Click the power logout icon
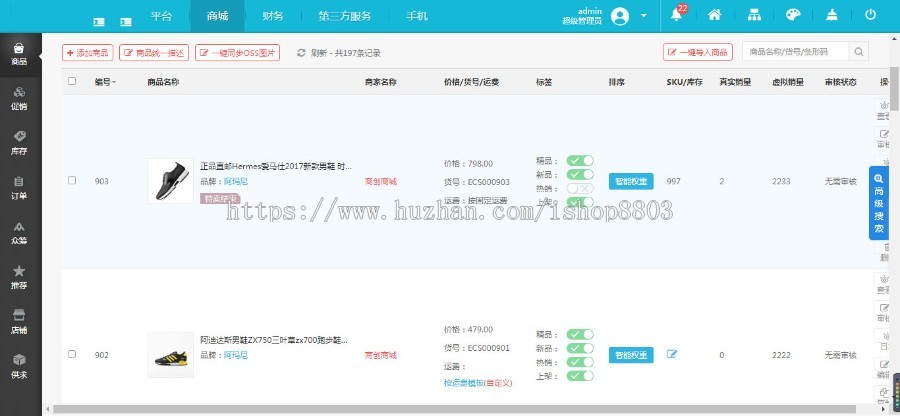Viewport: 900px width, 416px height. click(871, 15)
